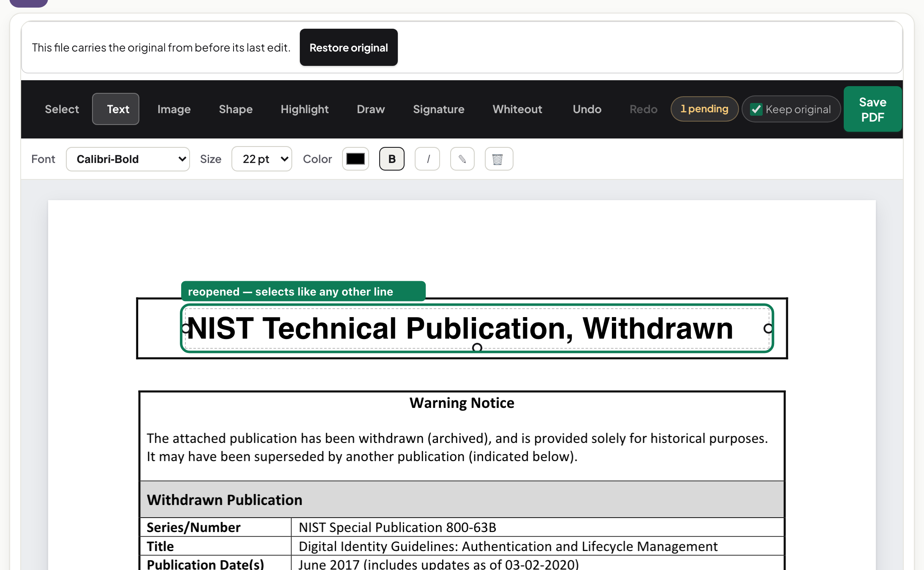Viewport: 924px width, 570px height.
Task: Click the pencil edit icon
Action: [x=462, y=159]
